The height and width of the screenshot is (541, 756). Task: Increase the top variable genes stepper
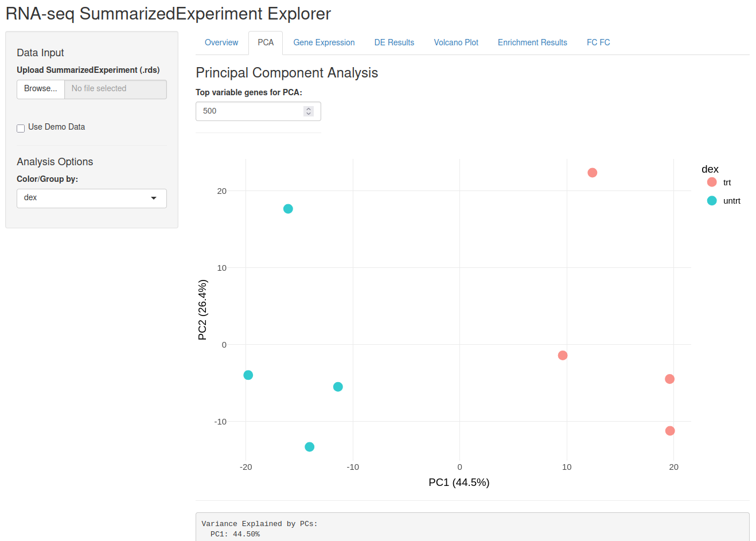click(309, 108)
